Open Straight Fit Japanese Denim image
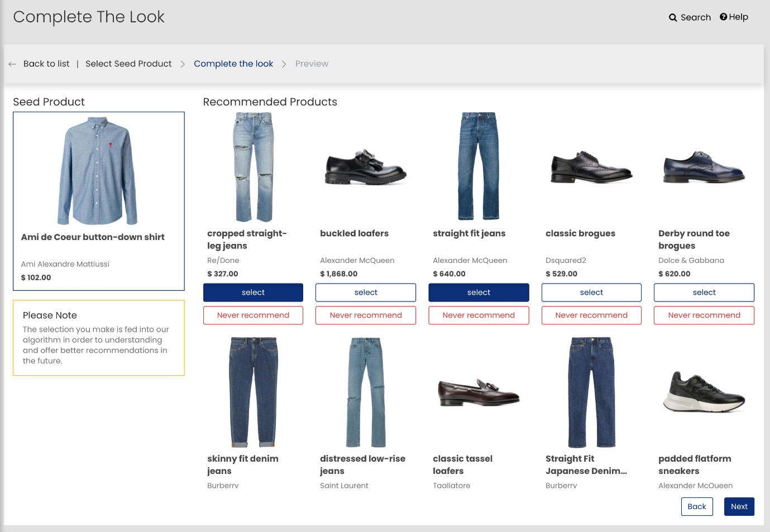The width and height of the screenshot is (770, 532). click(591, 392)
